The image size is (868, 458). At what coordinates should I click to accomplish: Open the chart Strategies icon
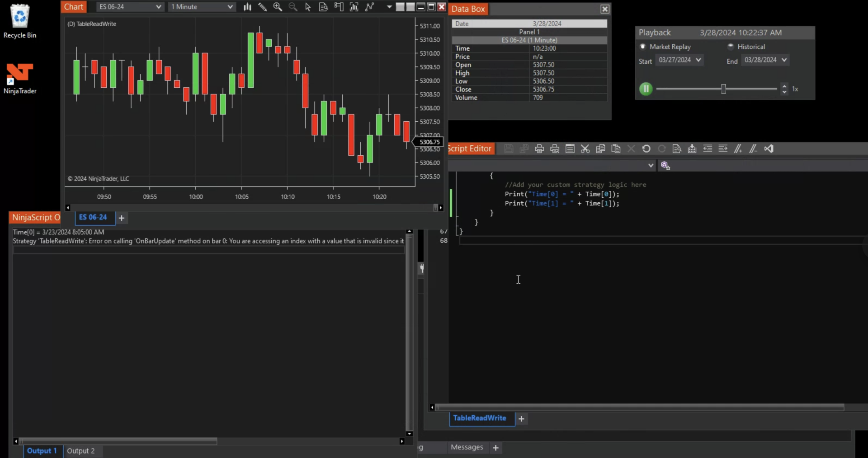(370, 7)
